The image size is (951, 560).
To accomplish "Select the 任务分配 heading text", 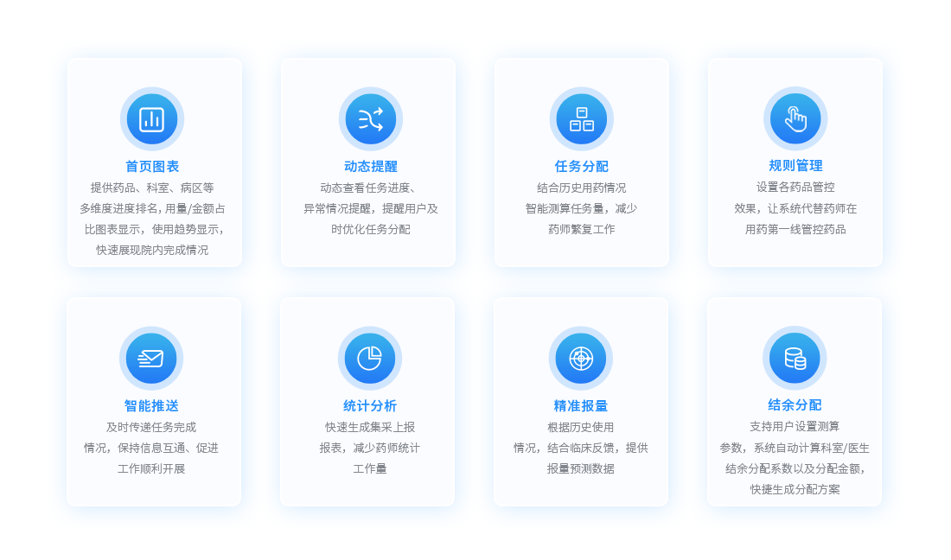I will 582,167.
